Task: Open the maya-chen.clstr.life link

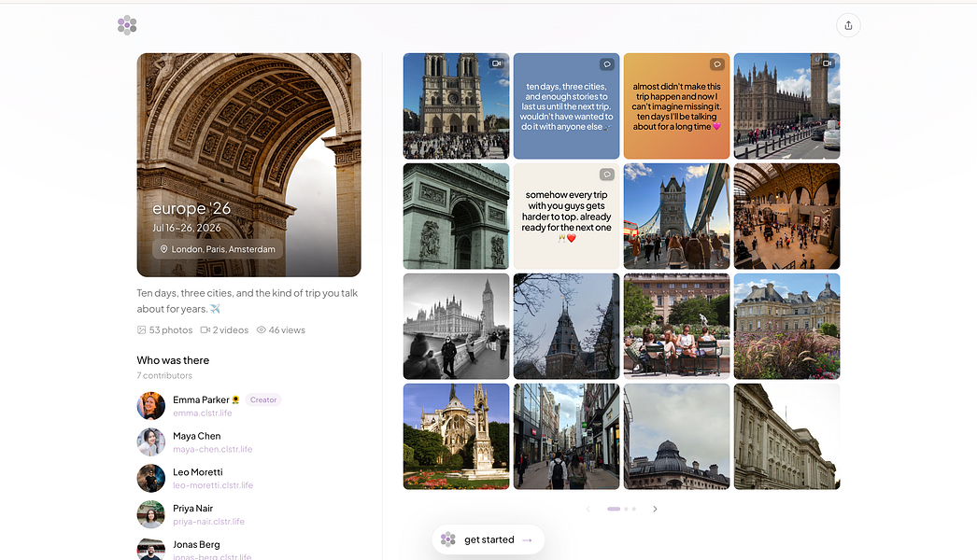Action: coord(212,449)
